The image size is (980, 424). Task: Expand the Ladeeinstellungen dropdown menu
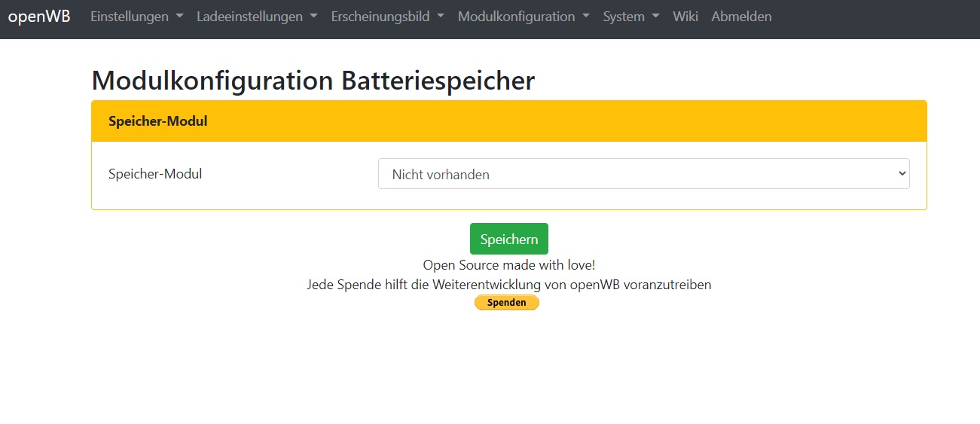coord(256,17)
